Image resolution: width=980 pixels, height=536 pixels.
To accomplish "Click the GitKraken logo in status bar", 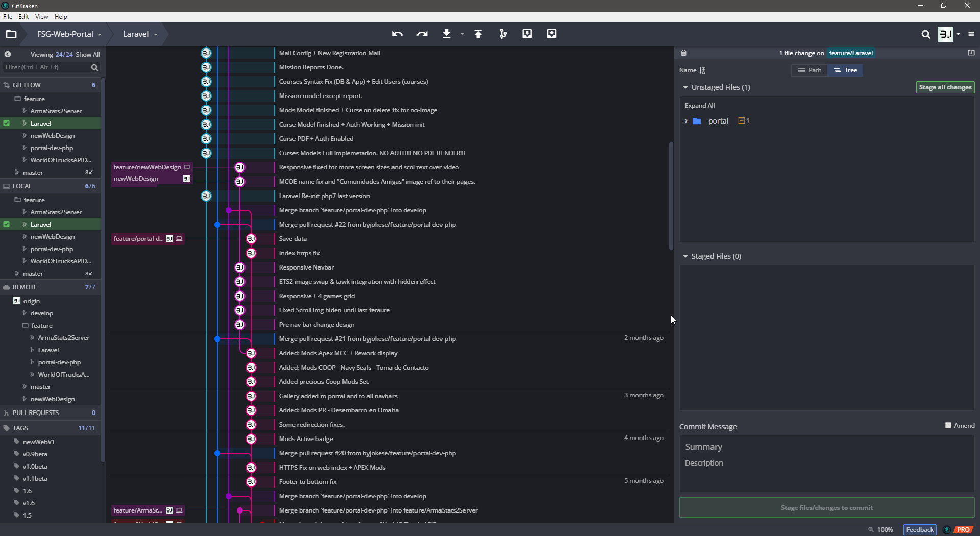I will [x=947, y=529].
